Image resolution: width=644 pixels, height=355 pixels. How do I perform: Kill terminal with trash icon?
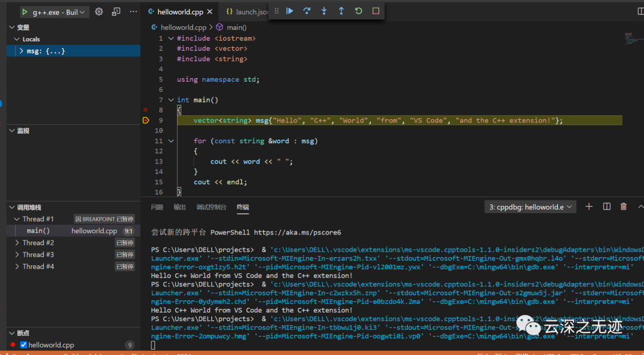tap(624, 206)
